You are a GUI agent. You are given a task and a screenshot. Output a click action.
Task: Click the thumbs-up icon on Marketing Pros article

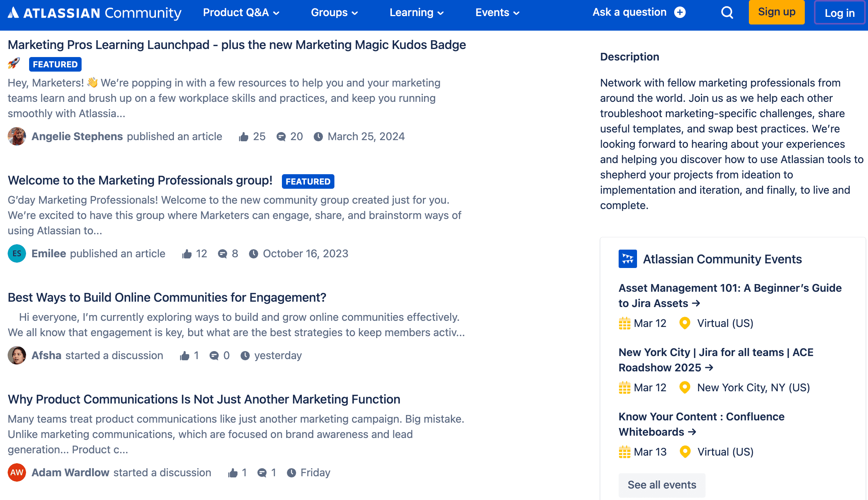(x=244, y=136)
